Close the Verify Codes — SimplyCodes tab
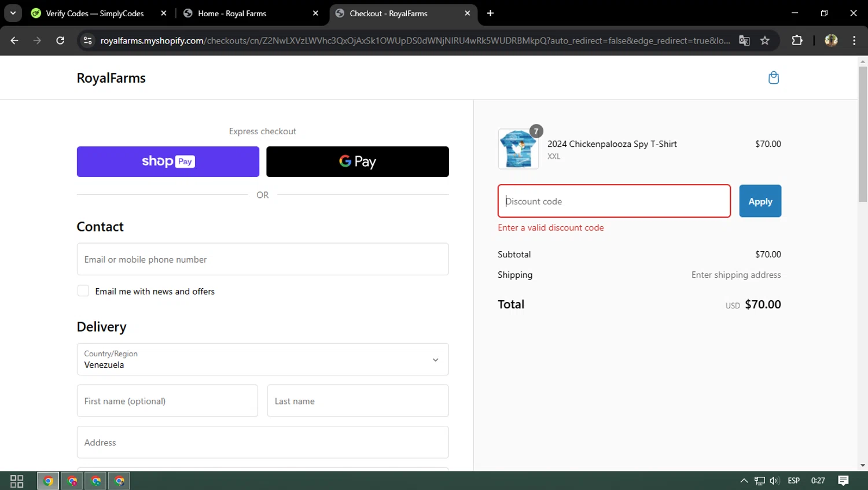Viewport: 868px width, 490px height. [164, 13]
